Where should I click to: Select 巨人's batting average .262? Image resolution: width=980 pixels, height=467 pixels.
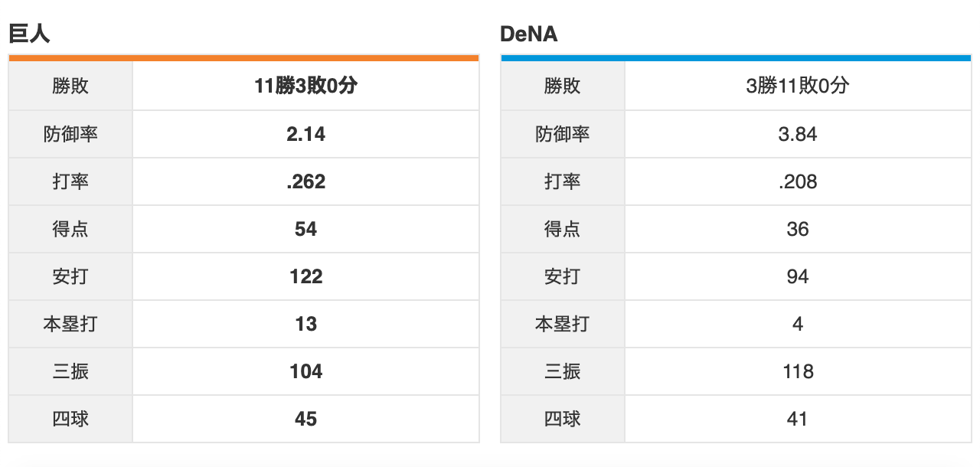pyautogui.click(x=305, y=181)
